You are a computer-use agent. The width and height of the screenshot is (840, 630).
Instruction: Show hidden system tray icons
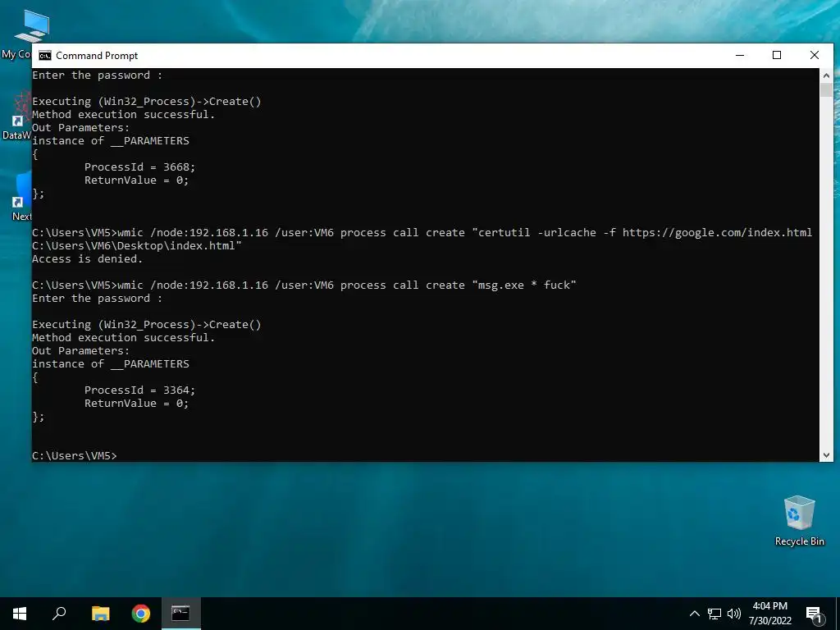click(x=694, y=614)
